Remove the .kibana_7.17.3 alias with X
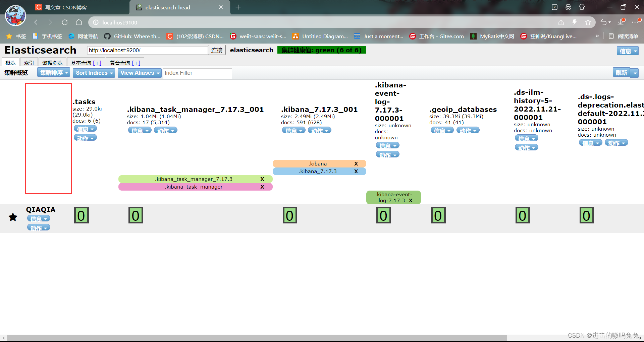Image resolution: width=644 pixels, height=342 pixels. (356, 171)
